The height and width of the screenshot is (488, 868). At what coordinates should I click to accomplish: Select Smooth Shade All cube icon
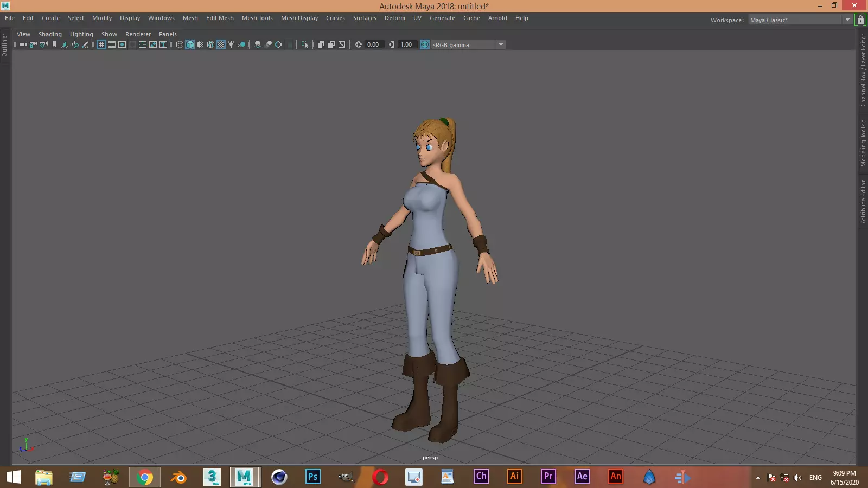click(x=190, y=44)
